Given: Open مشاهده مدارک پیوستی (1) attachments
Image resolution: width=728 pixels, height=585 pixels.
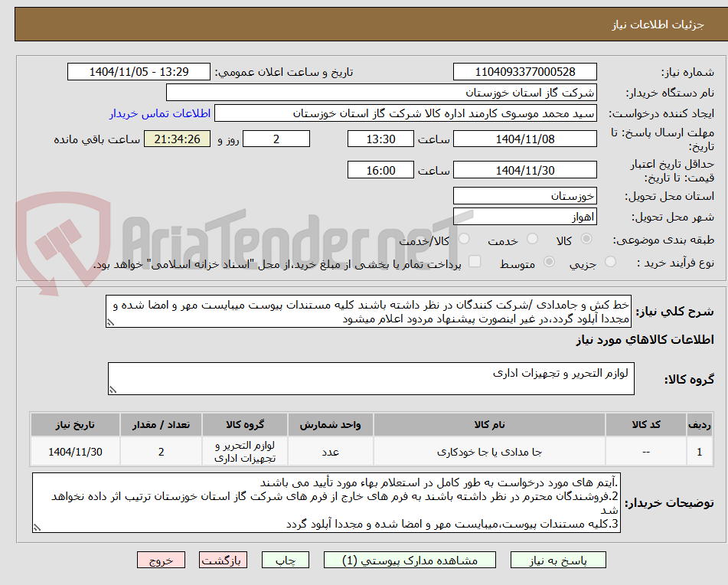Looking at the screenshot, I should point(410,560).
